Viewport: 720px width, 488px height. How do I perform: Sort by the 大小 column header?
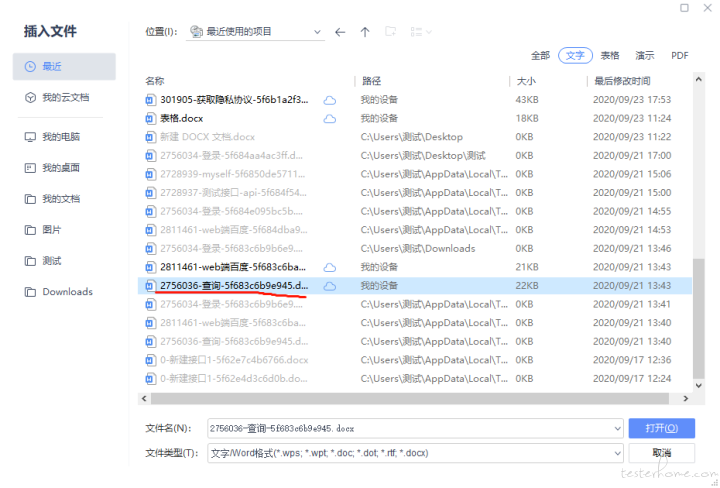[x=526, y=81]
